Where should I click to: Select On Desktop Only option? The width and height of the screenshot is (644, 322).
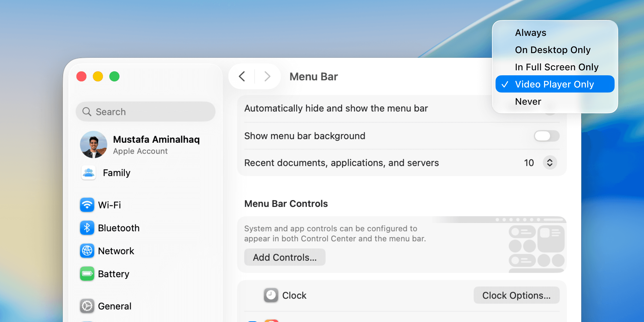[x=552, y=50]
